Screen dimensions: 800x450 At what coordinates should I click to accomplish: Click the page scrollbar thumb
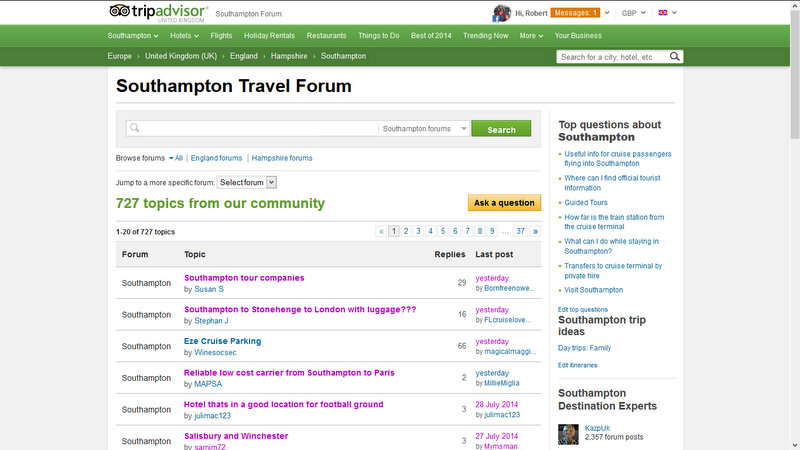(x=795, y=74)
